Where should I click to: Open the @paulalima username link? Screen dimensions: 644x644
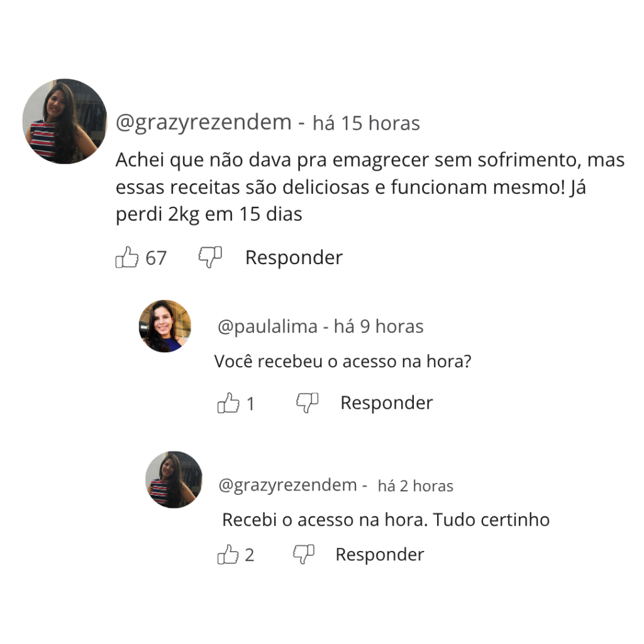pos(267,327)
